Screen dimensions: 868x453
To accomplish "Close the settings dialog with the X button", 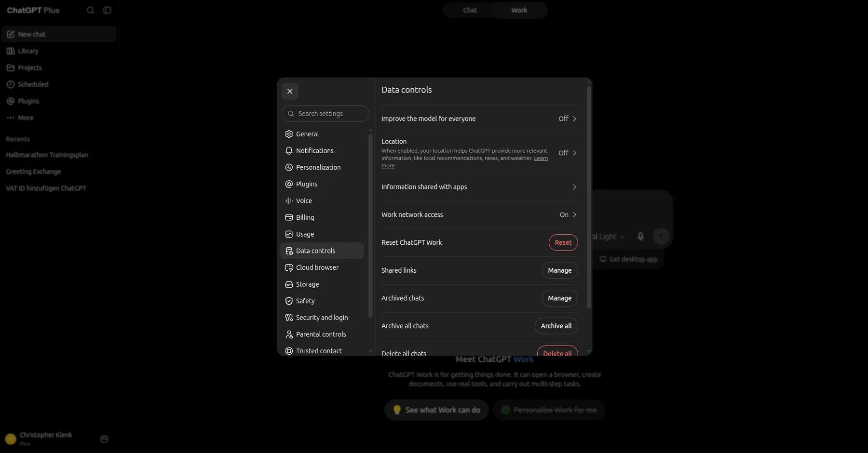I will (x=290, y=91).
